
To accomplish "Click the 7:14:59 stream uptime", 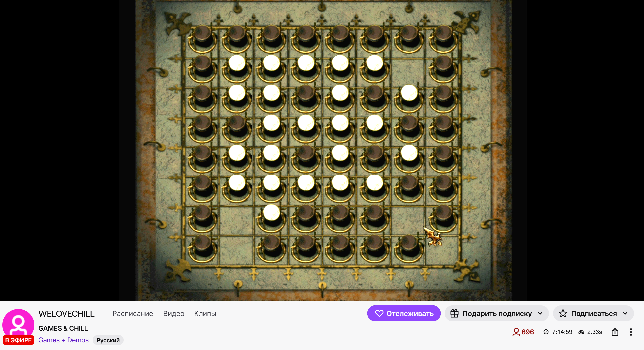I will click(558, 332).
